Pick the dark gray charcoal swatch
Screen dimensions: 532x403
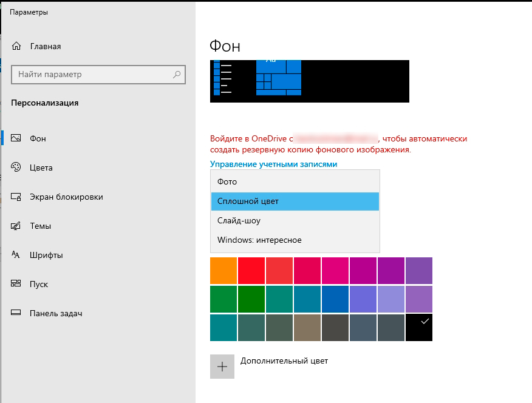tap(335, 327)
